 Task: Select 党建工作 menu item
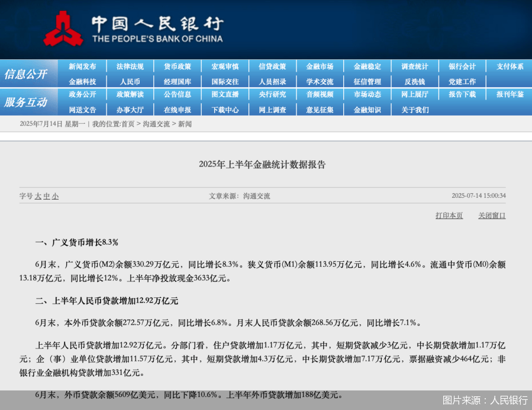462,82
